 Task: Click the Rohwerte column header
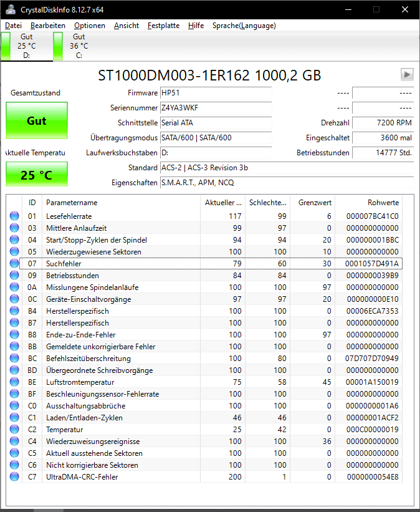pos(369,203)
